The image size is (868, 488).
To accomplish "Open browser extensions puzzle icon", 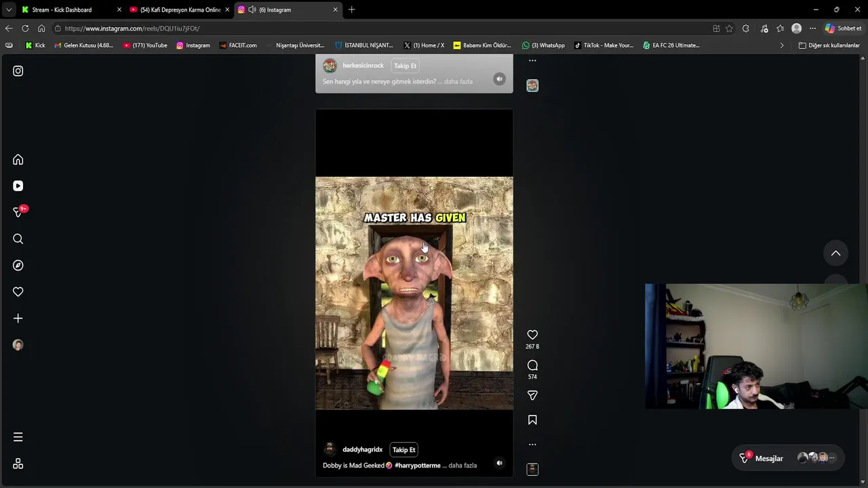I will (x=746, y=28).
